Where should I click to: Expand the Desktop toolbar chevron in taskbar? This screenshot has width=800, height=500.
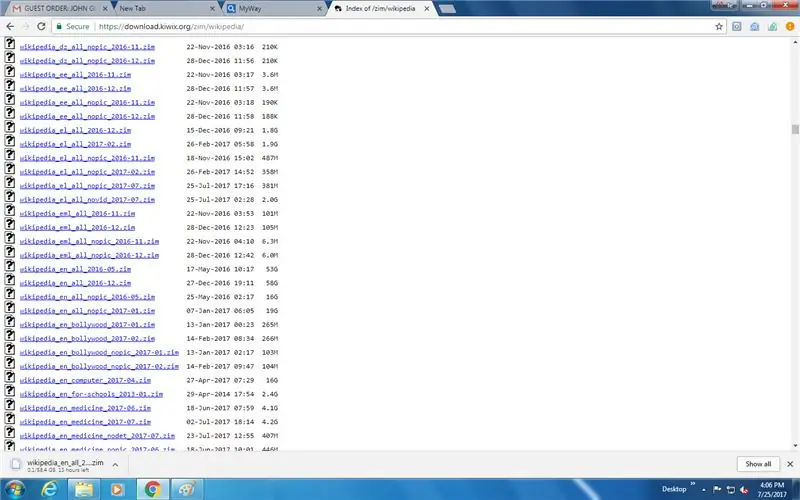[x=693, y=483]
